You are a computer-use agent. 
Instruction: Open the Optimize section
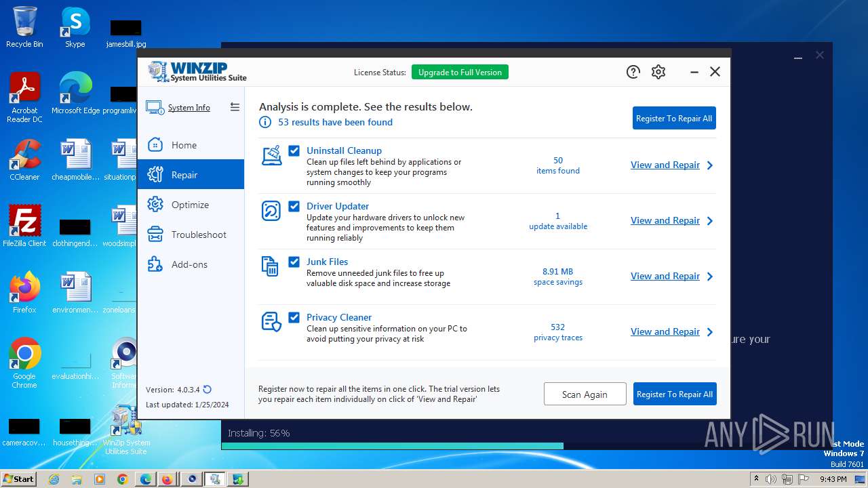pyautogui.click(x=191, y=205)
